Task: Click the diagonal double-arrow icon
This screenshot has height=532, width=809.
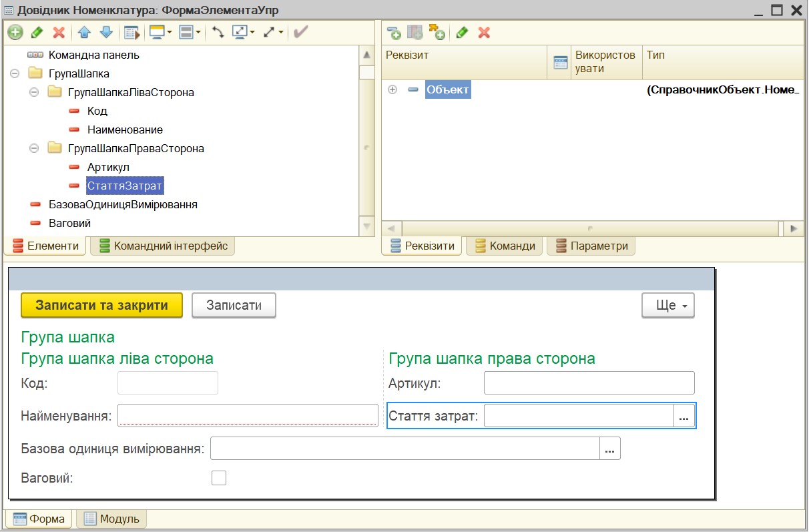Action: 270,32
